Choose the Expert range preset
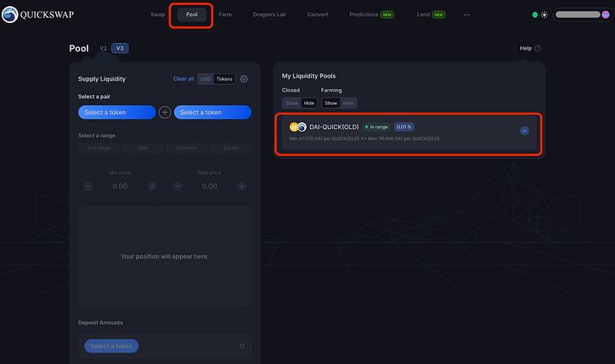The width and height of the screenshot is (615, 364). click(231, 148)
